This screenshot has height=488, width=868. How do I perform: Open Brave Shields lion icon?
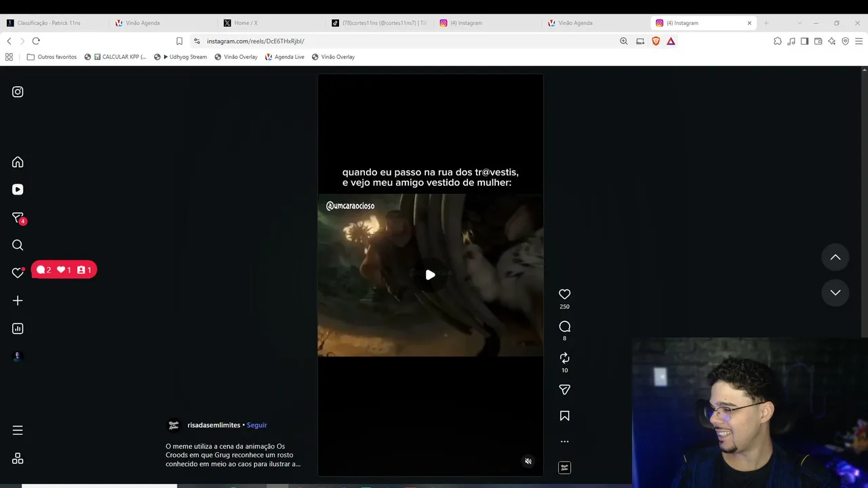click(656, 41)
